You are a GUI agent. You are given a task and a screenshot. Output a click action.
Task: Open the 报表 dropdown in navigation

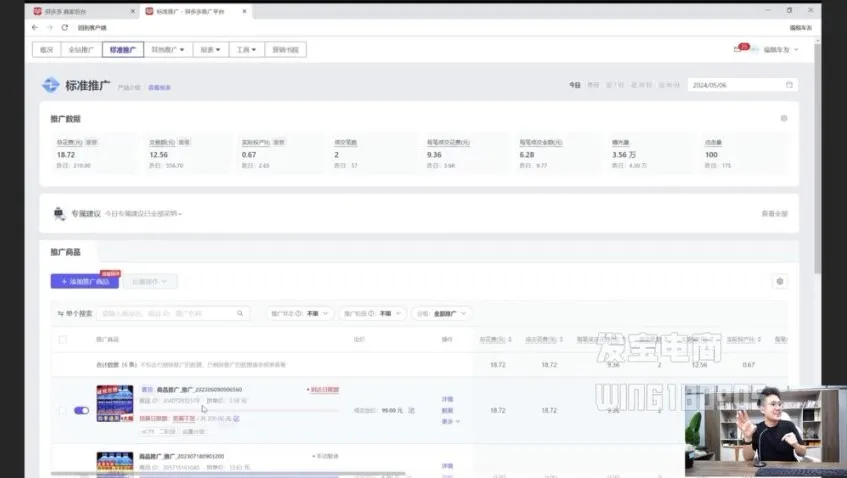click(x=210, y=49)
